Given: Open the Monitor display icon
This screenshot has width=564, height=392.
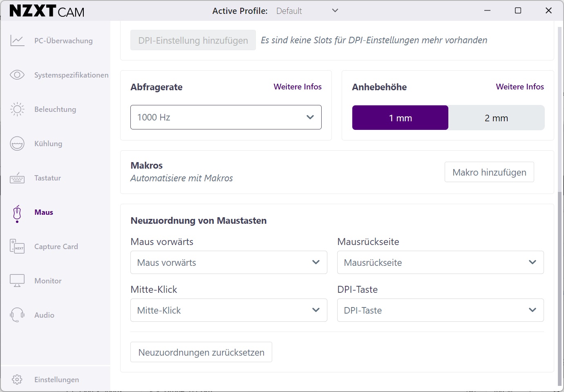Looking at the screenshot, I should (x=17, y=281).
